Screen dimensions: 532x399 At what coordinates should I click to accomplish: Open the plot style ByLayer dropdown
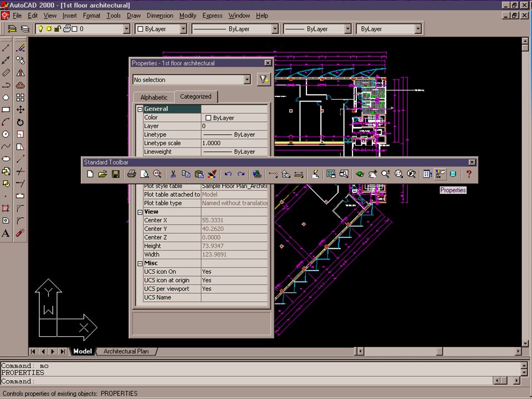(418, 29)
